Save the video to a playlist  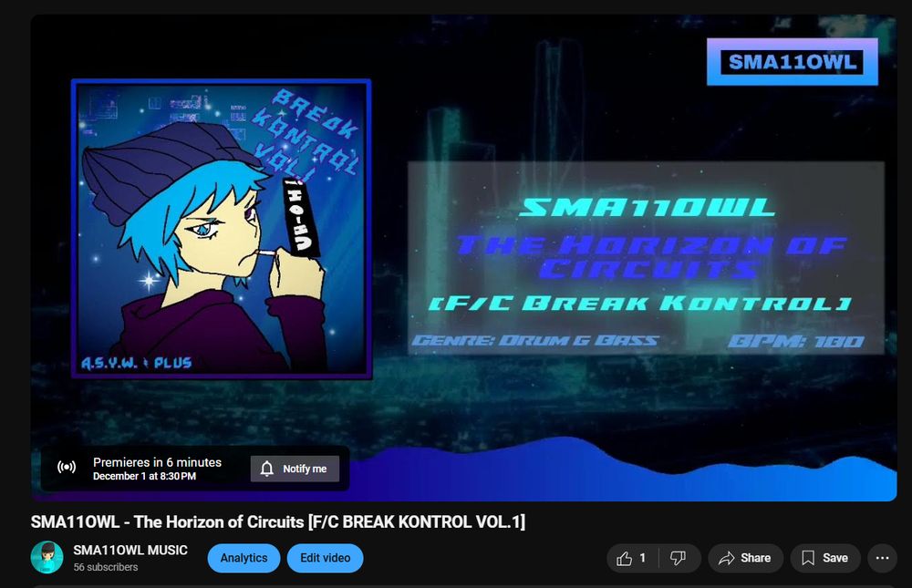[x=824, y=558]
